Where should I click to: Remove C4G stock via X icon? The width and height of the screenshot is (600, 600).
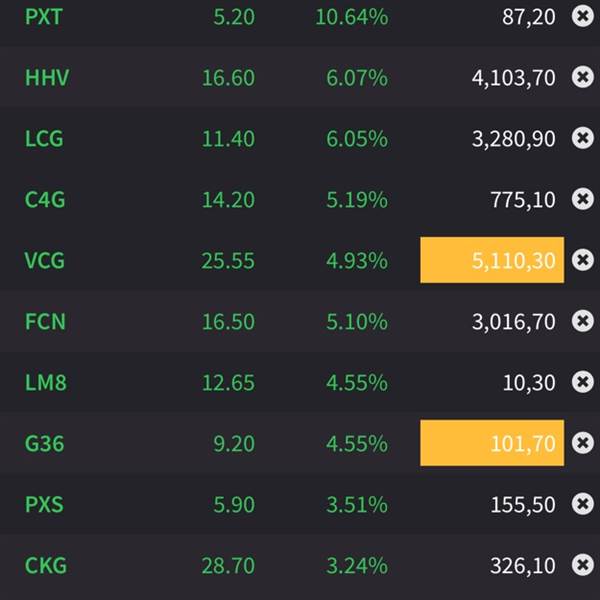(582, 199)
